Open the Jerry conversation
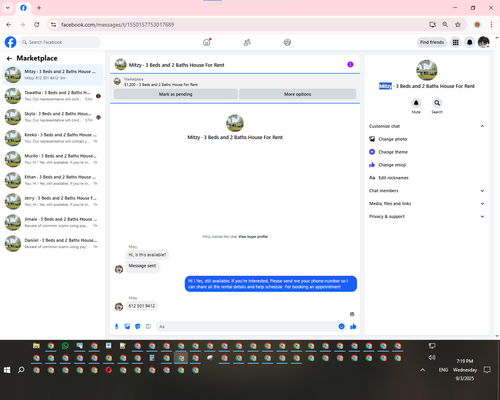500x400 pixels. click(x=53, y=201)
